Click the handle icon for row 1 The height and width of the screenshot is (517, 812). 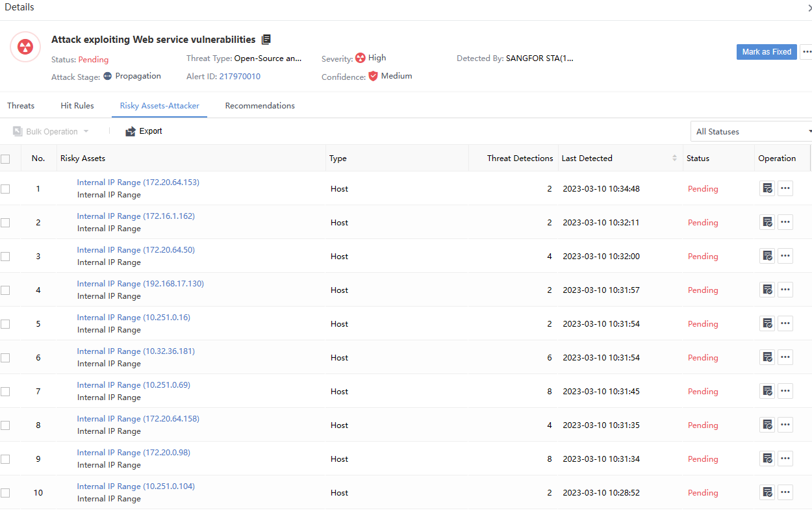click(767, 188)
